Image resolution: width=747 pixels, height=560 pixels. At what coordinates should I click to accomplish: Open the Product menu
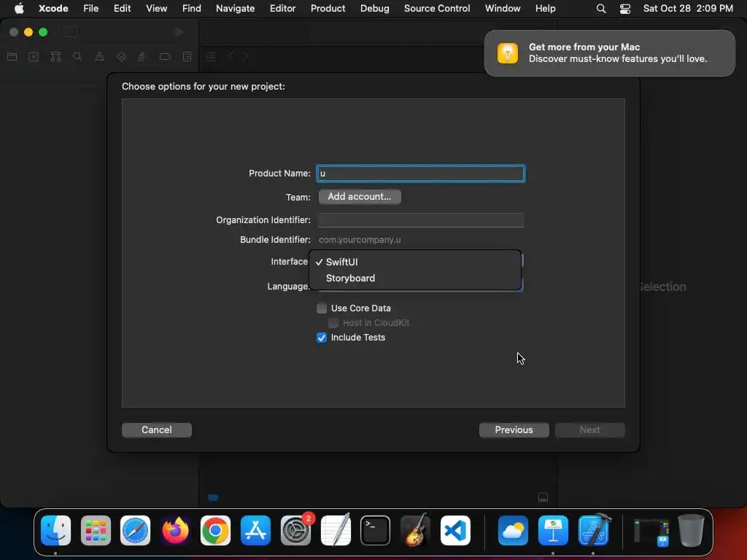(328, 9)
